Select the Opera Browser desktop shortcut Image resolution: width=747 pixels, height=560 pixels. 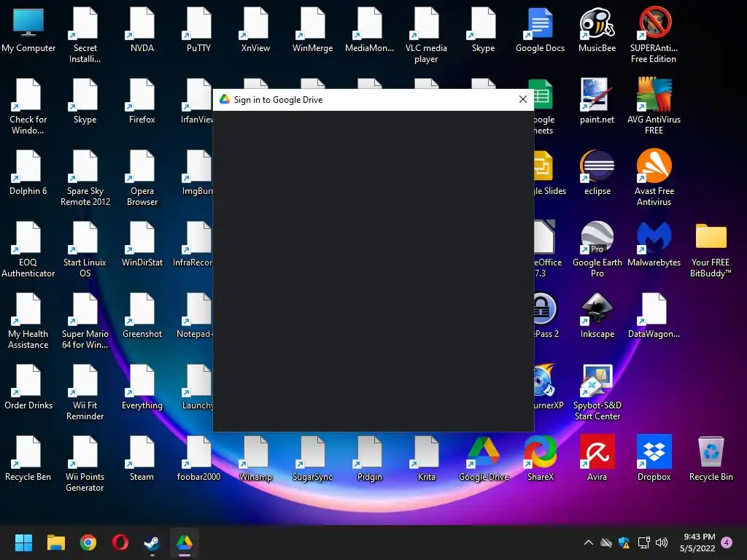[x=142, y=178]
